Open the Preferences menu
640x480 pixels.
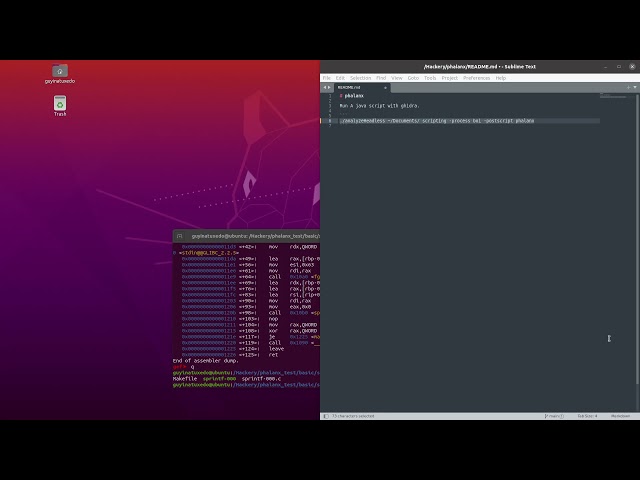[476, 78]
